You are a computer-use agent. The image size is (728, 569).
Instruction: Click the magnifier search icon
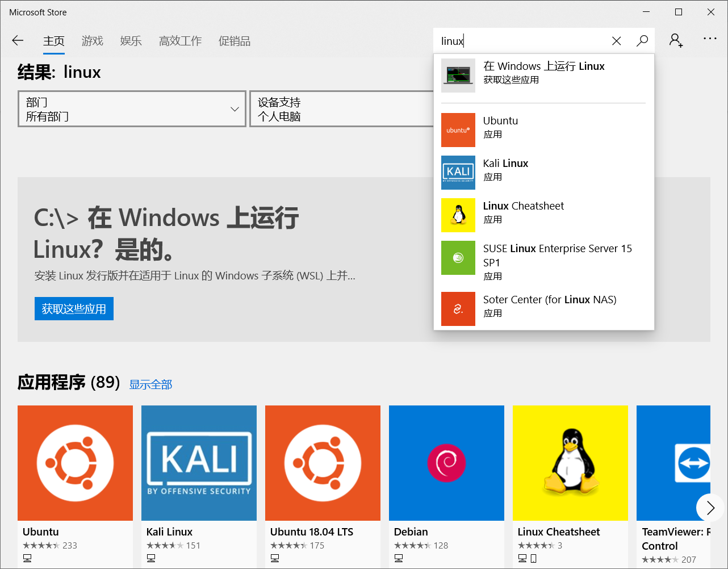[x=642, y=41]
